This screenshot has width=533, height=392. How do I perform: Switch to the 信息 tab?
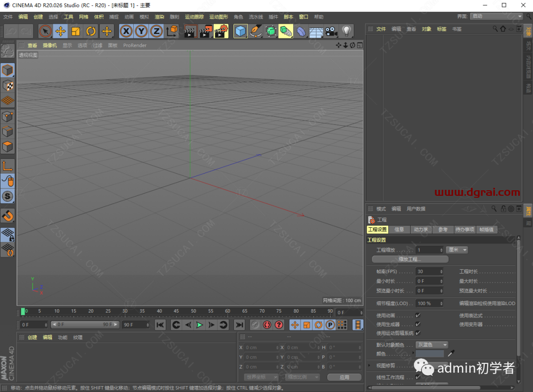(x=399, y=230)
